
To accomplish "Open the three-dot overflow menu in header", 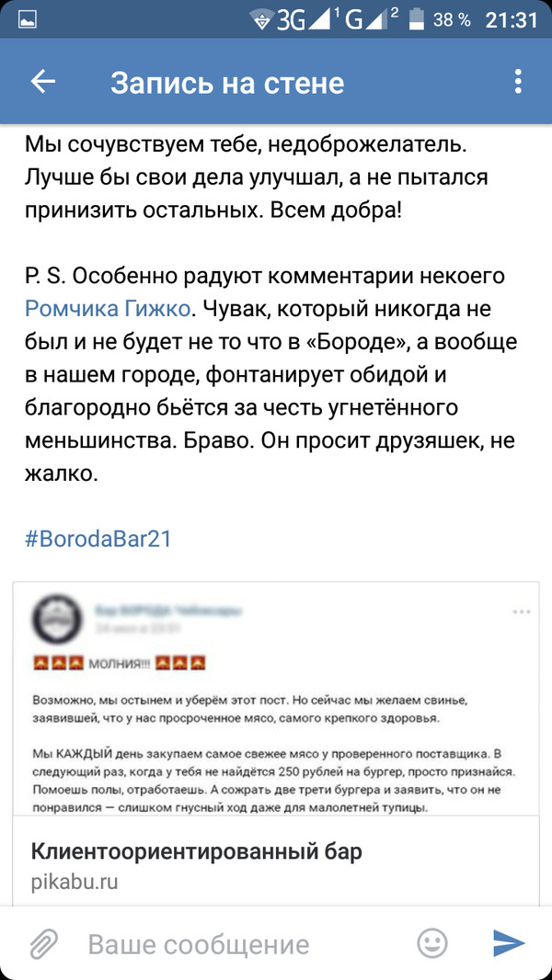I will click(518, 82).
